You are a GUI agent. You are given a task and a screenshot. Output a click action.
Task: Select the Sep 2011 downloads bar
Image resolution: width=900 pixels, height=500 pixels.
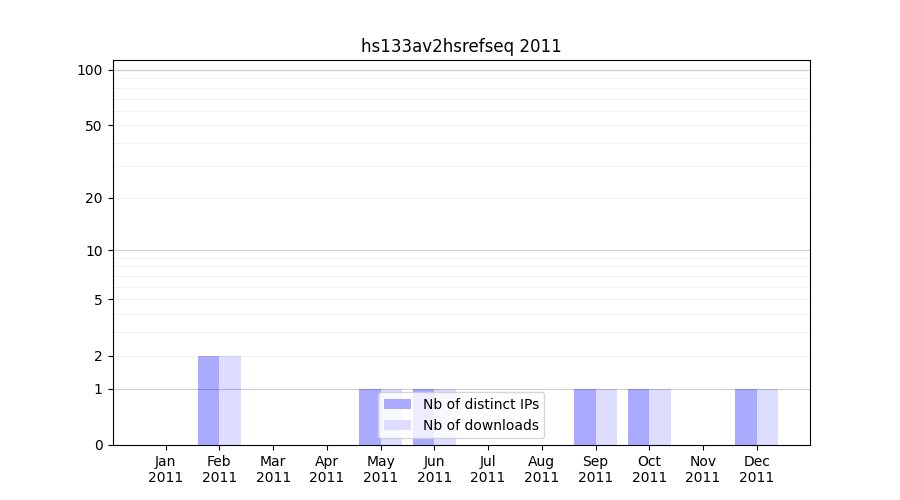pyautogui.click(x=606, y=417)
